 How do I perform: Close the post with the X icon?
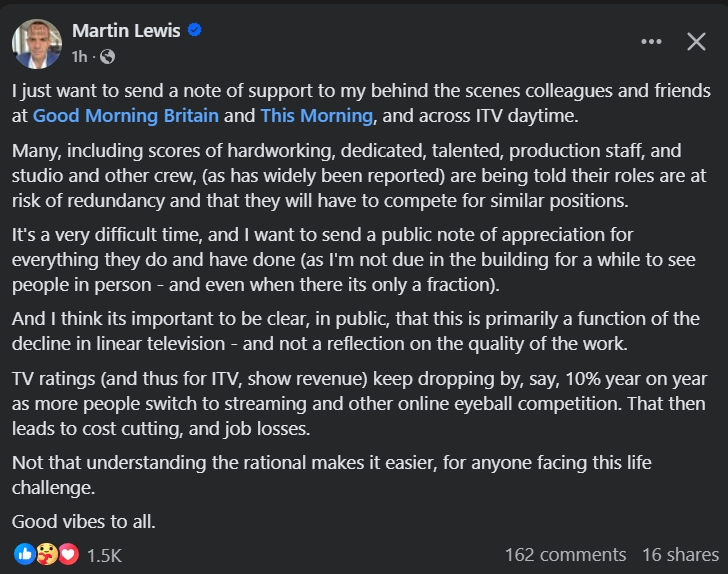point(696,41)
